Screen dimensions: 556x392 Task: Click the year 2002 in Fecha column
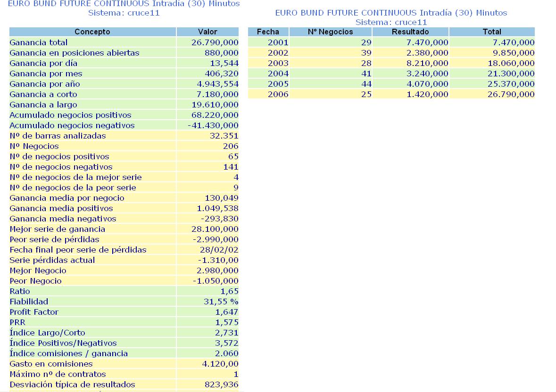tap(278, 53)
